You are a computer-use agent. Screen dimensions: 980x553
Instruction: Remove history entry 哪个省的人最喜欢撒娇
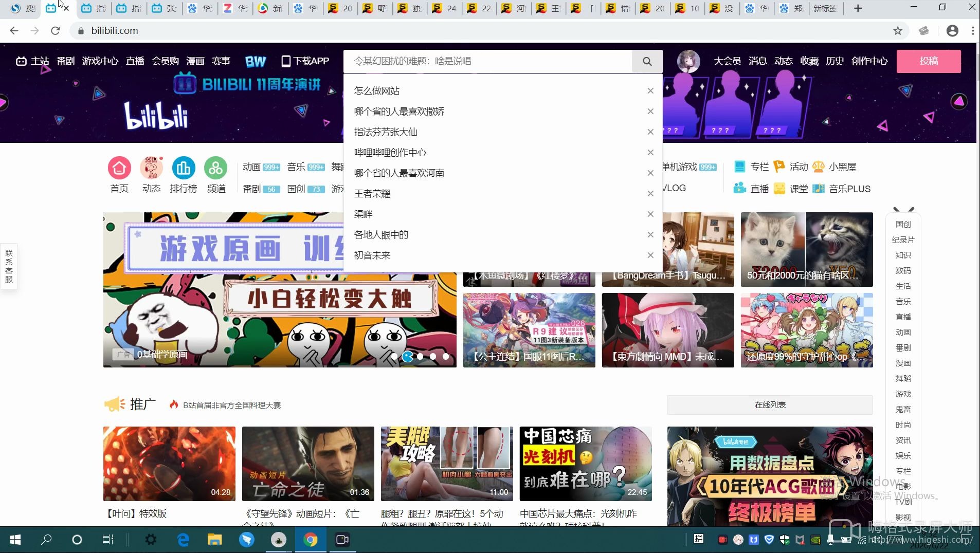tap(650, 112)
